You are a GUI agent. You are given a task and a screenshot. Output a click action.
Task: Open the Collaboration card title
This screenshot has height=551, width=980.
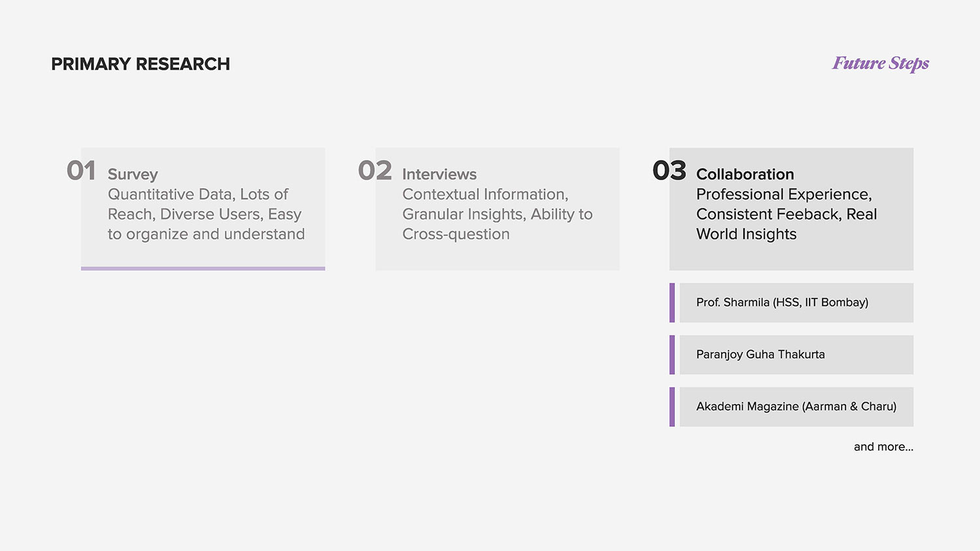click(745, 174)
